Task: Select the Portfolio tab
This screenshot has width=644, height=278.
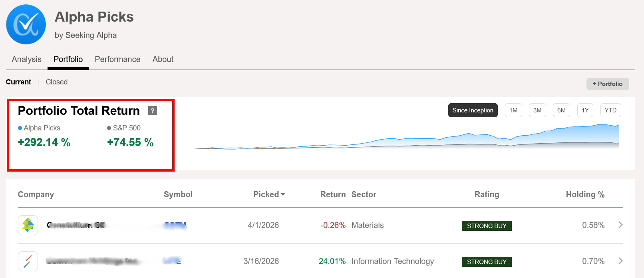Action: coord(68,59)
